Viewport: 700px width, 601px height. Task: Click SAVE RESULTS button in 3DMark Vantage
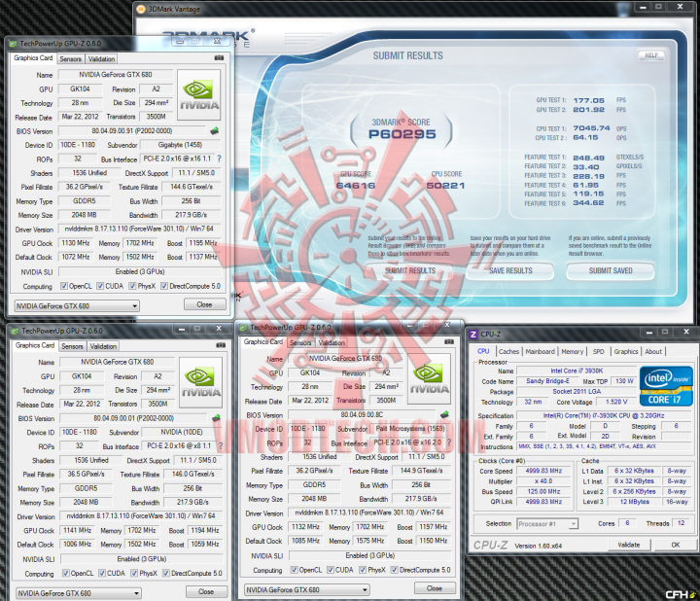pos(510,270)
